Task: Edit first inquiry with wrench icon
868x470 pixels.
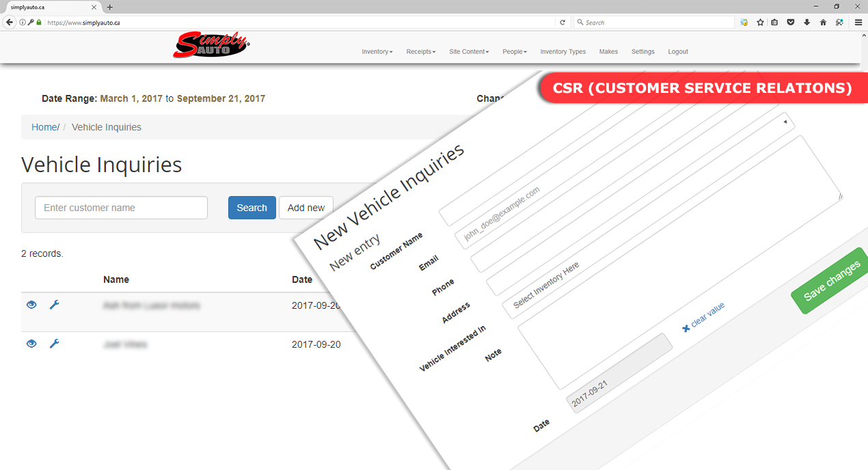Action: pyautogui.click(x=55, y=305)
